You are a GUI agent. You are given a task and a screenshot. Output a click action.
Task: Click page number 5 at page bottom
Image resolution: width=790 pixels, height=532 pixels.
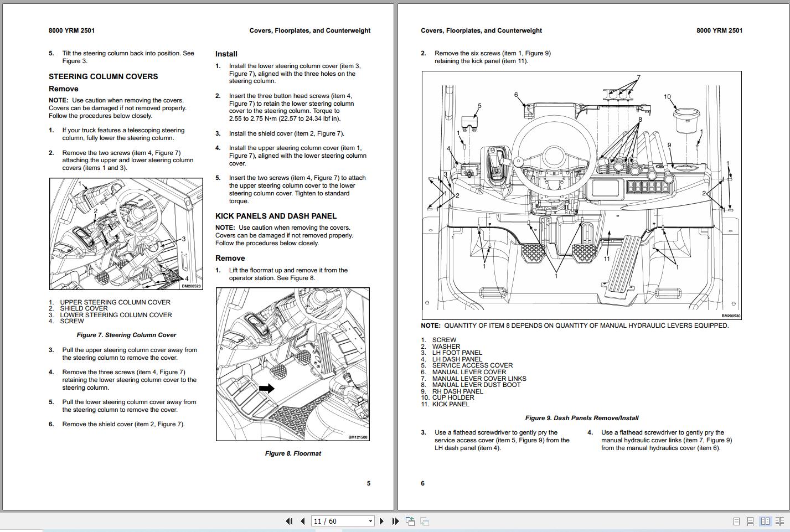[x=369, y=483]
